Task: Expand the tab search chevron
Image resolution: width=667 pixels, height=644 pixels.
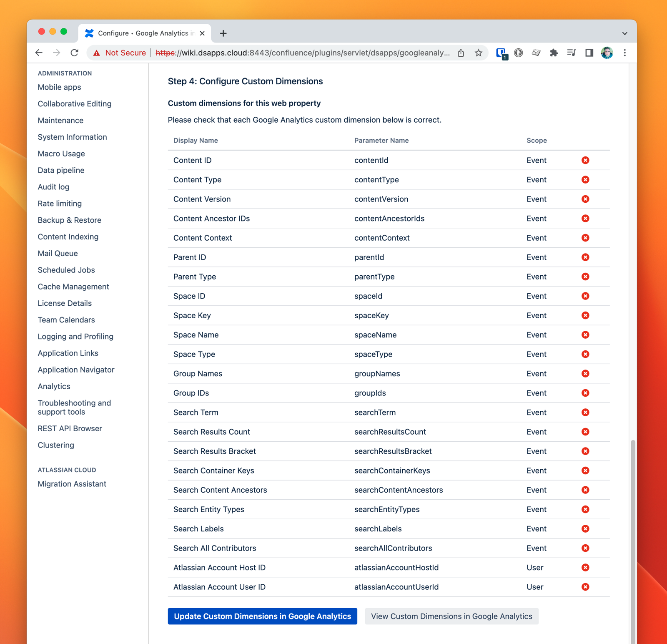Action: point(624,33)
